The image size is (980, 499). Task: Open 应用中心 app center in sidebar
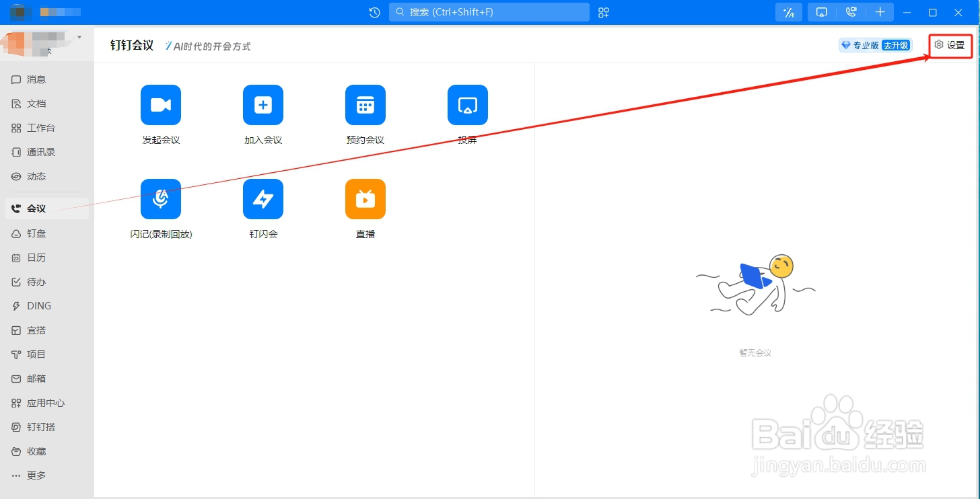coord(47,403)
